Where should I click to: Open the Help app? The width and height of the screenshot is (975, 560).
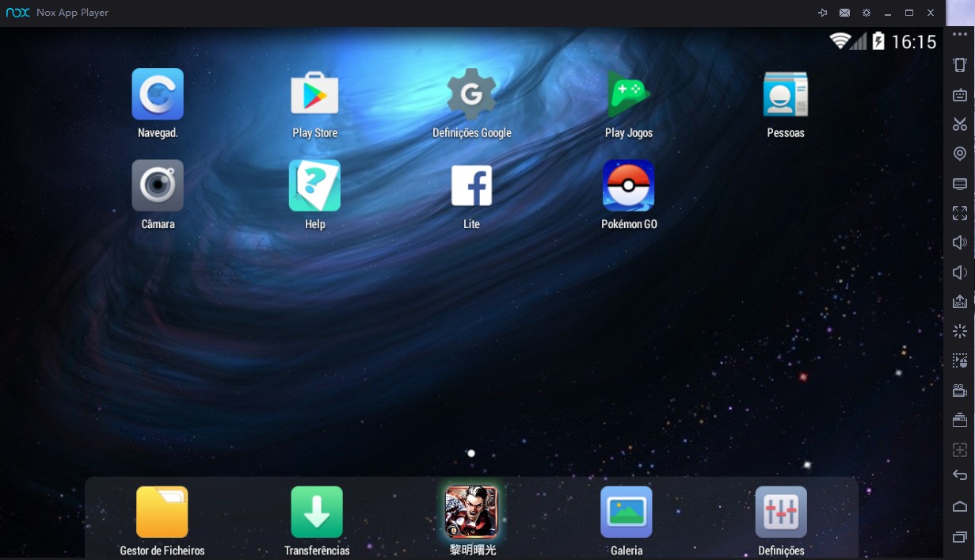pos(314,185)
